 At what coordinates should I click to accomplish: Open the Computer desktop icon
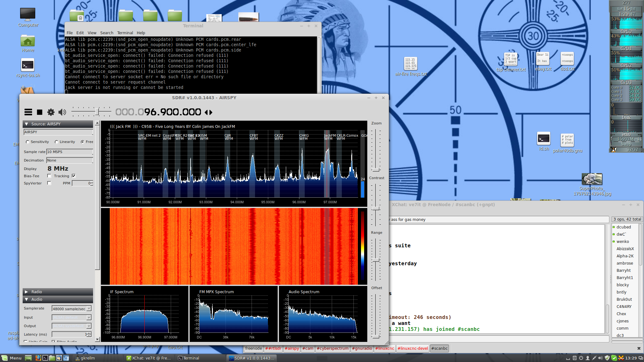coord(28,17)
